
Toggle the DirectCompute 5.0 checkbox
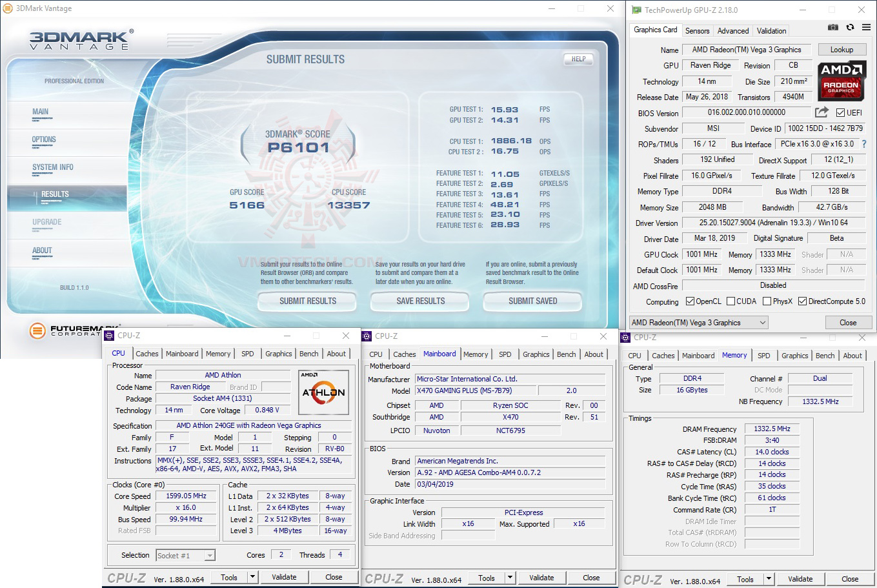(x=802, y=301)
